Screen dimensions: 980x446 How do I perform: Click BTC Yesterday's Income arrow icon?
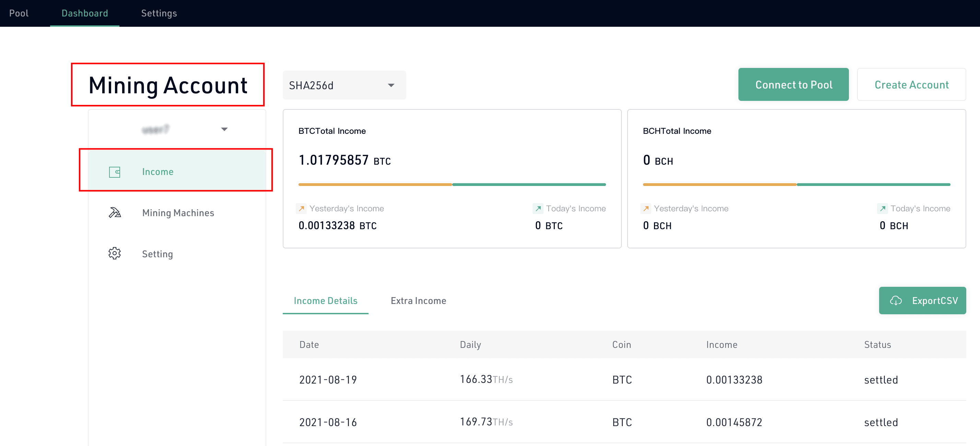pos(301,208)
